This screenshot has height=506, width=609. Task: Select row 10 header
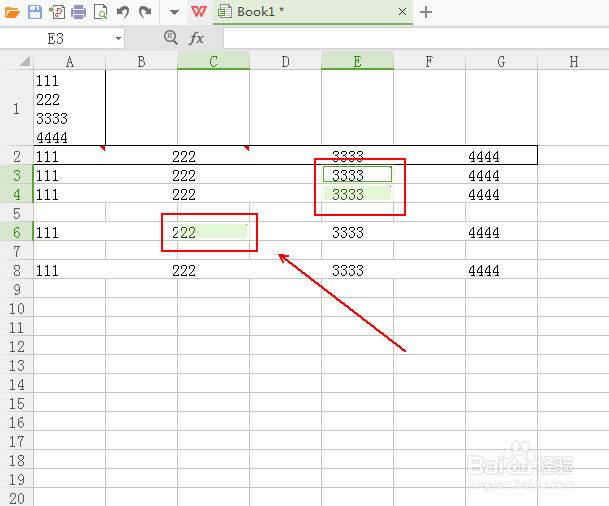click(x=17, y=308)
